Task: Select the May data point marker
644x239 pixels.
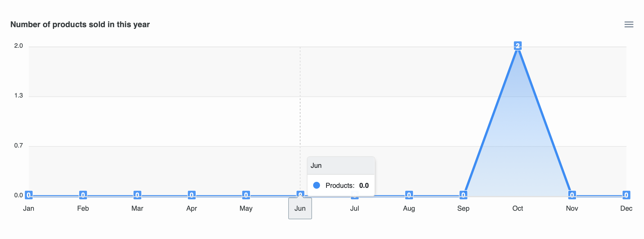Action: [x=246, y=195]
